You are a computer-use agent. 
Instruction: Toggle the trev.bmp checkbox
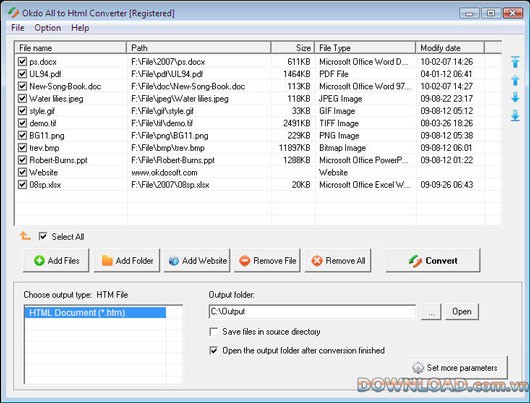22,148
